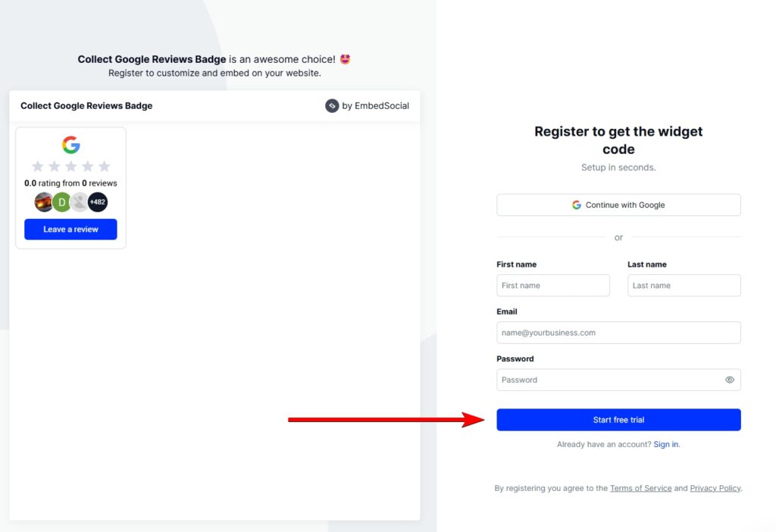Click the fifth rating star

(x=105, y=166)
